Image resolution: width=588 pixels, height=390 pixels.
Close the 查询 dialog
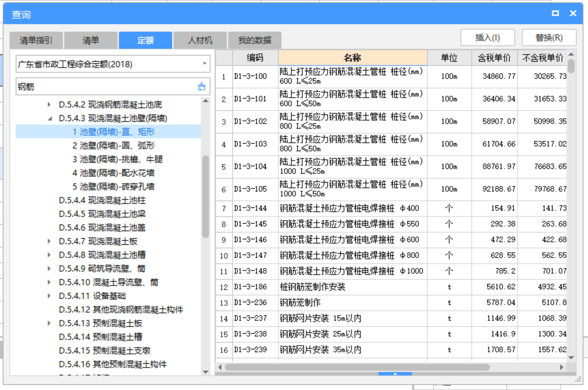pyautogui.click(x=573, y=14)
